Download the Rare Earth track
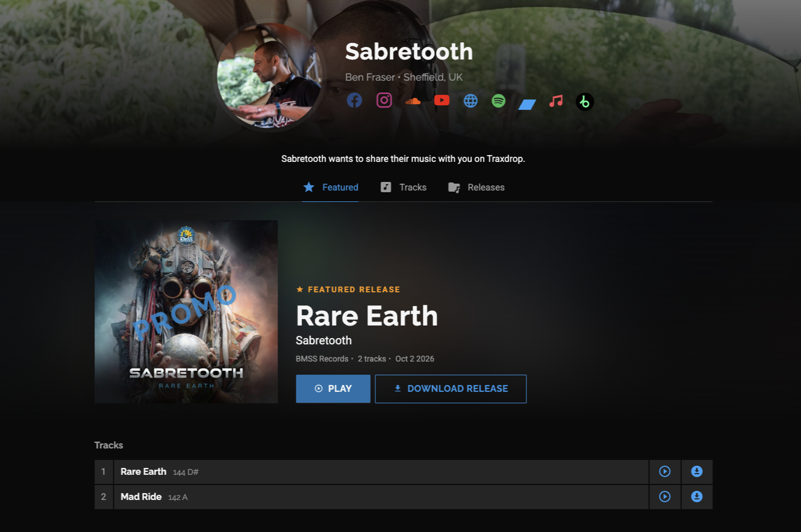 click(x=697, y=472)
